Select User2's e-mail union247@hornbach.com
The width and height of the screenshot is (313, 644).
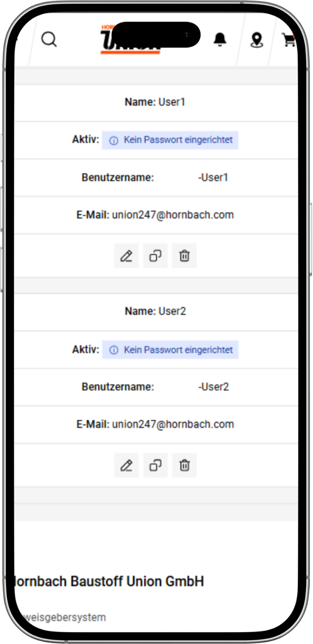click(x=173, y=424)
